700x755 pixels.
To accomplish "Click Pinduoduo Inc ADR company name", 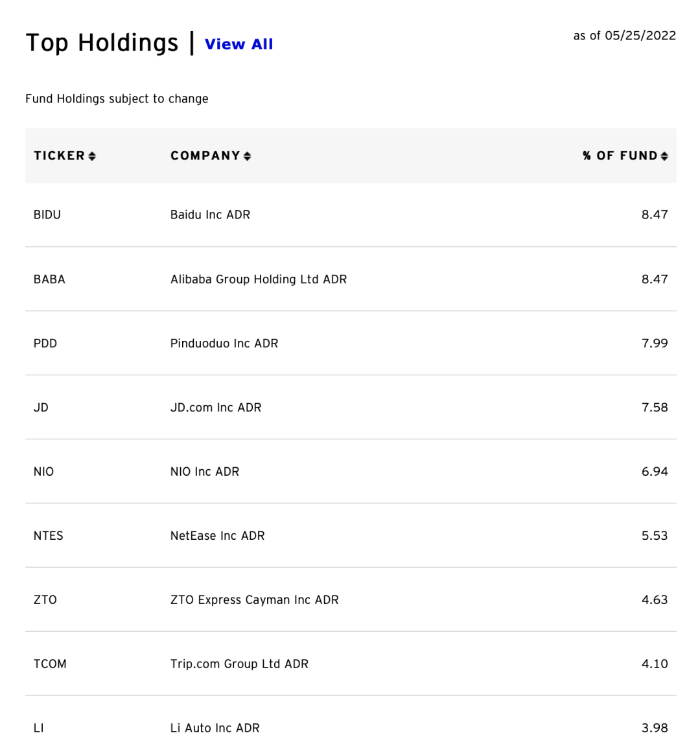I will (224, 343).
